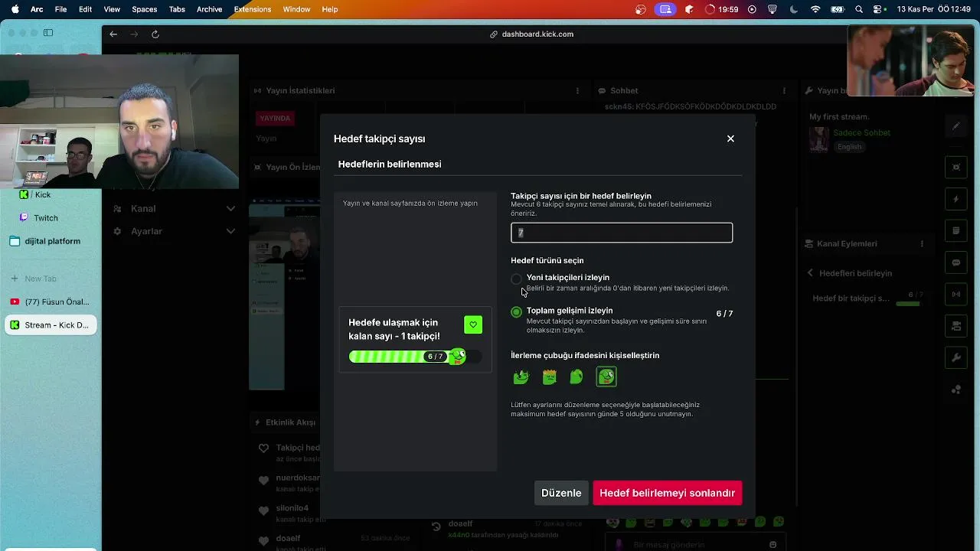Screen dimensions: 980x551
Task: Open Sohbet panel options menu
Action: [x=783, y=90]
